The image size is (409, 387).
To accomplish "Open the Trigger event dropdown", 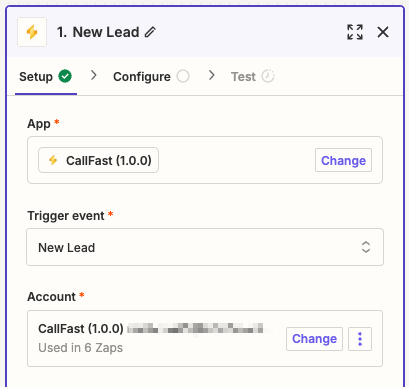I will [205, 247].
